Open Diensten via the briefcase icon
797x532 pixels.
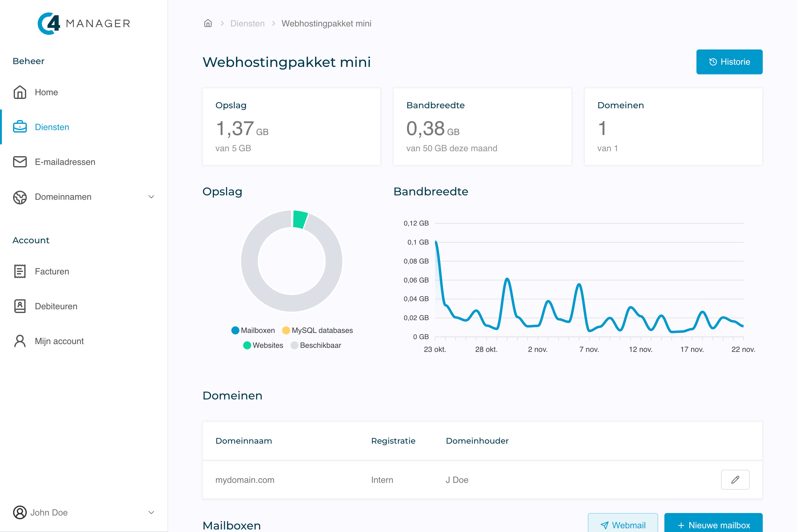pyautogui.click(x=20, y=127)
